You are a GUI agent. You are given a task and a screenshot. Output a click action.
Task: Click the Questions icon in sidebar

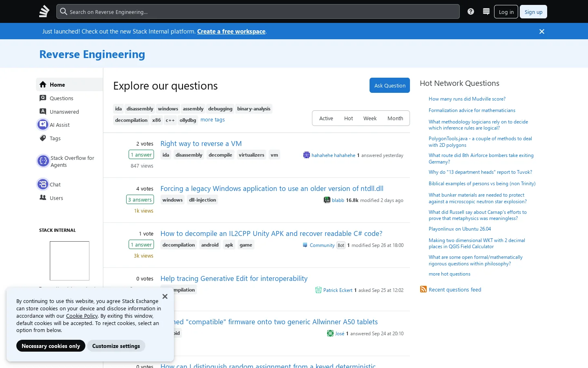[43, 98]
